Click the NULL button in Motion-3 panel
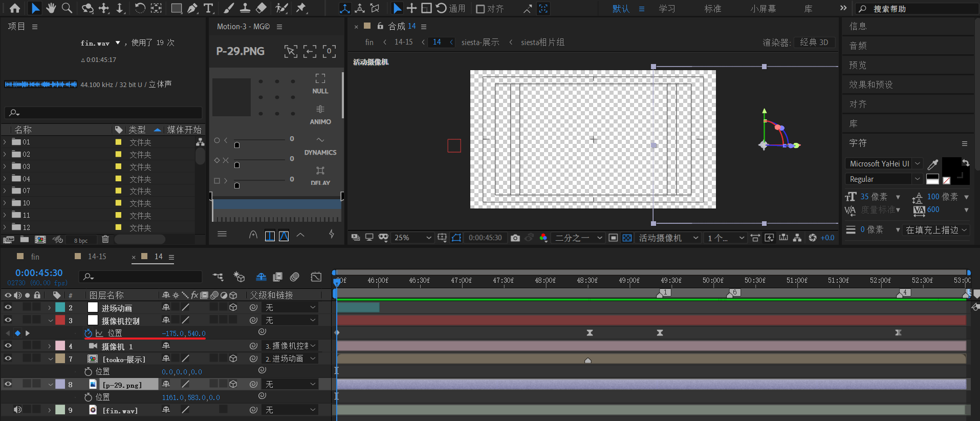The width and height of the screenshot is (980, 421). pyautogui.click(x=320, y=84)
